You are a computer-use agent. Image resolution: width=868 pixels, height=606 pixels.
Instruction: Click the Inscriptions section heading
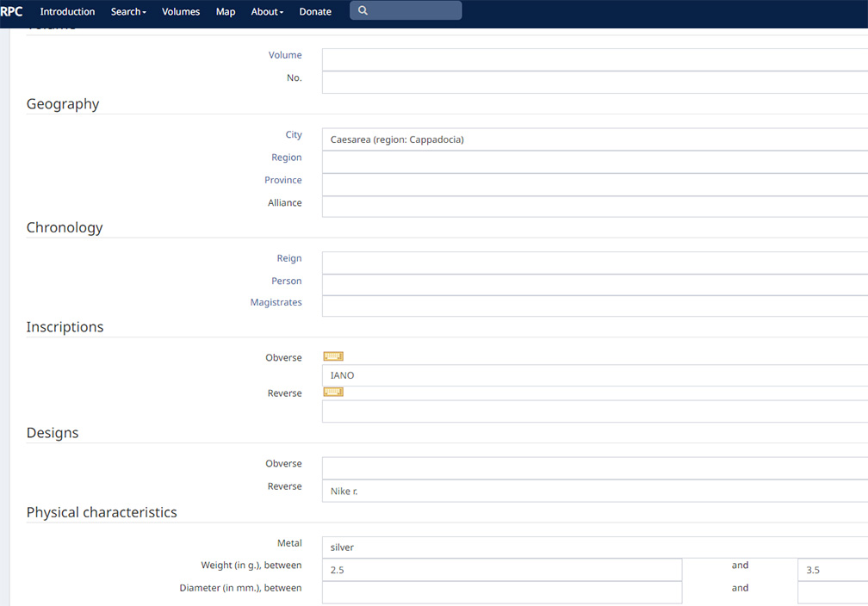(x=65, y=327)
